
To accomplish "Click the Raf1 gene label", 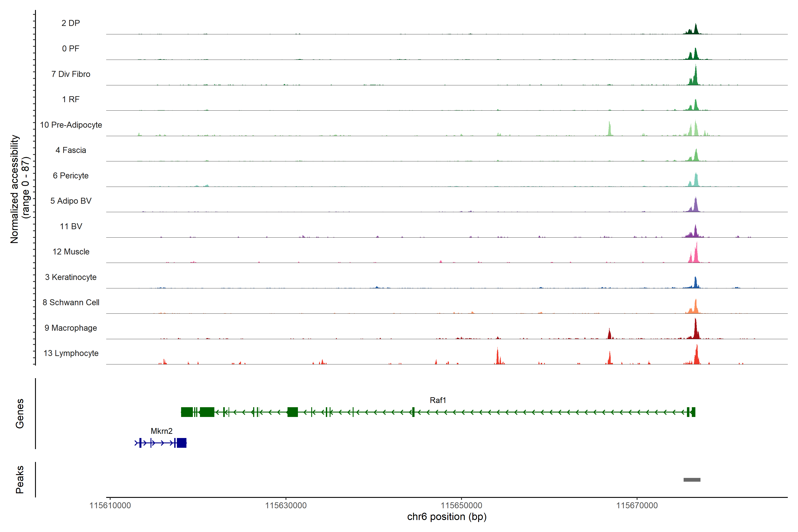I will pyautogui.click(x=438, y=400).
